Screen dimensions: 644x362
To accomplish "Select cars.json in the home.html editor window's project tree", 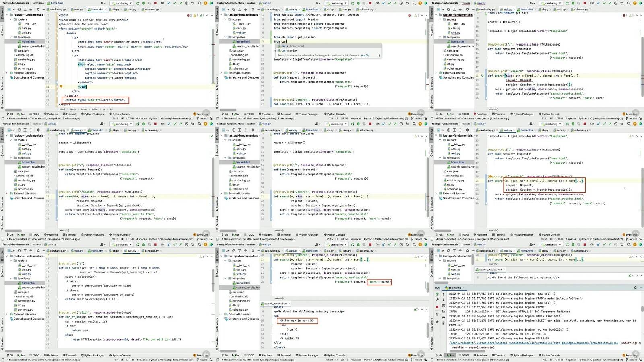I will (22, 51).
